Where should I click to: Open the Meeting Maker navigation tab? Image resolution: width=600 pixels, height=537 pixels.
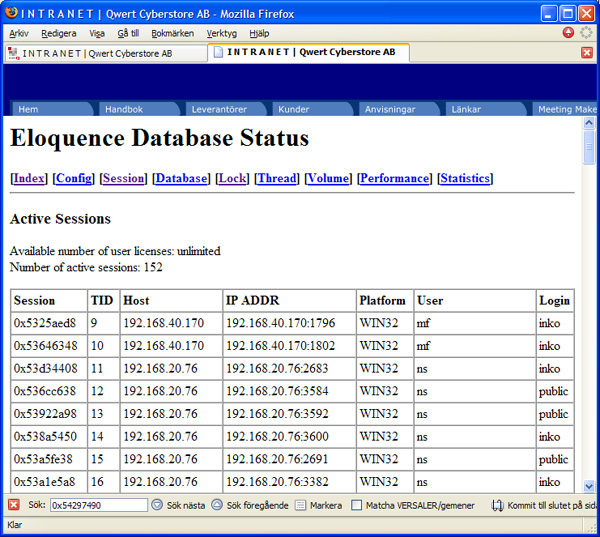coord(565,109)
